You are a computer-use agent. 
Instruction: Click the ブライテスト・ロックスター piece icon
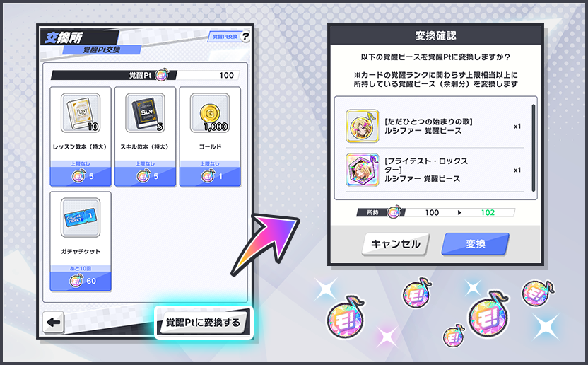[363, 170]
